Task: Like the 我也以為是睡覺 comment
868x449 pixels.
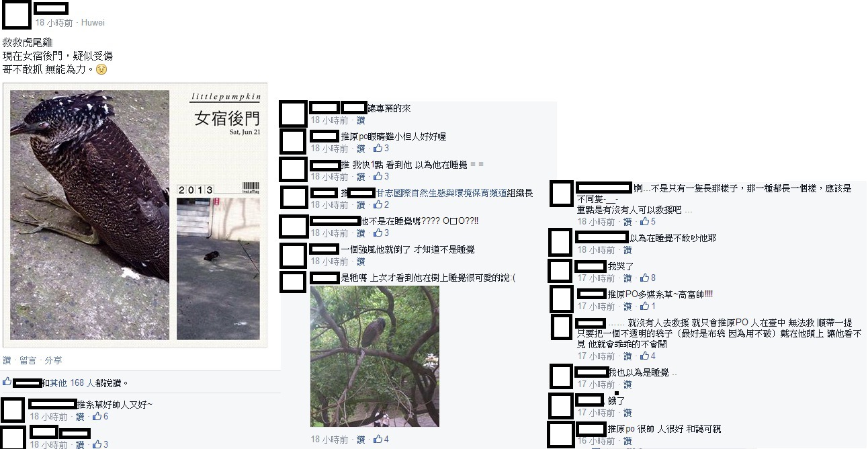Action: [627, 384]
